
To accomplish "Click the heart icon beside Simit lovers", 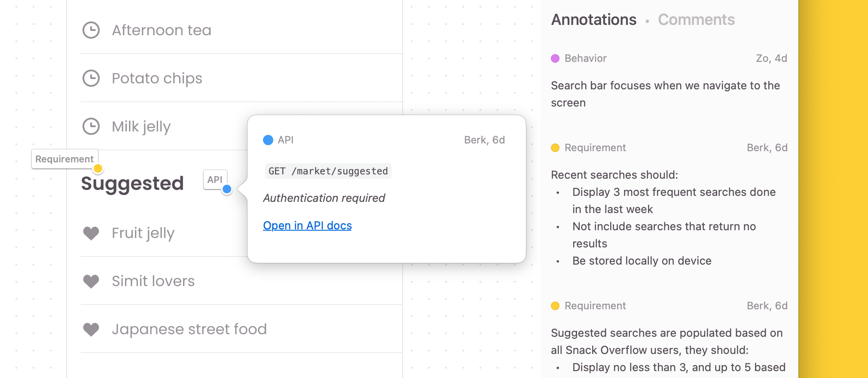I will (x=91, y=281).
